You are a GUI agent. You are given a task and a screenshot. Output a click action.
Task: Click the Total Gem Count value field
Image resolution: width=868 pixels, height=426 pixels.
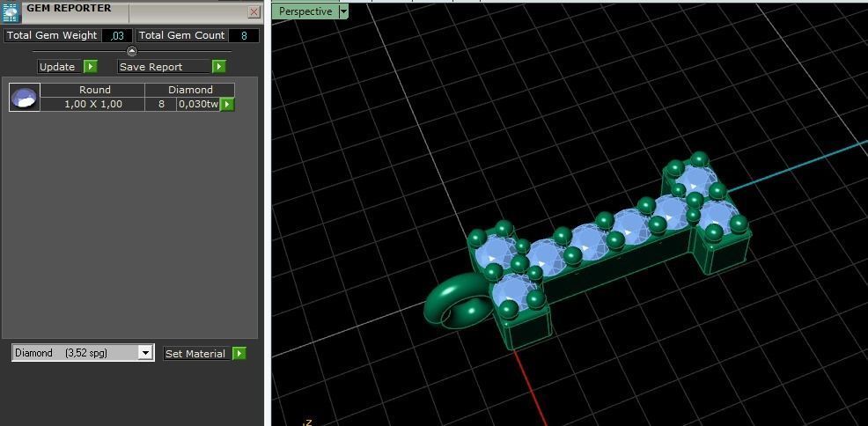point(244,35)
